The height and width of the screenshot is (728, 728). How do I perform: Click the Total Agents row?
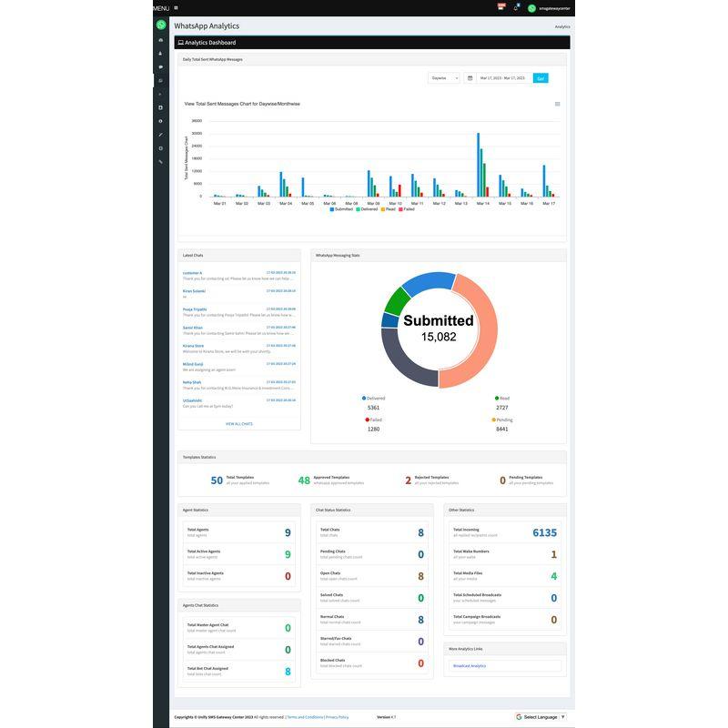click(239, 532)
